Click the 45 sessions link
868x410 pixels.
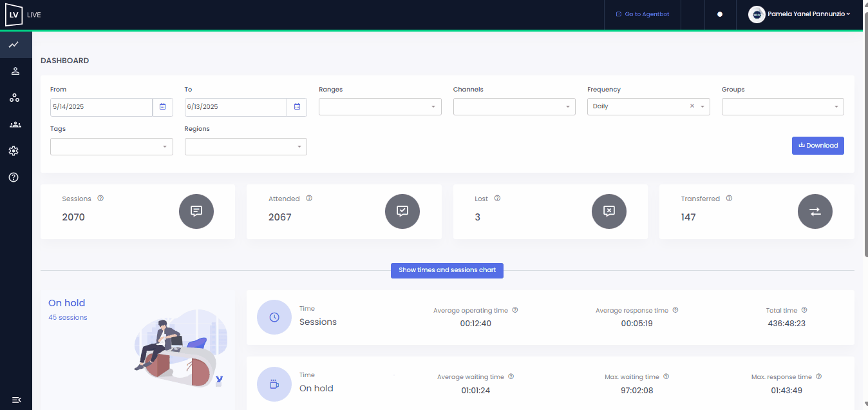pyautogui.click(x=68, y=317)
